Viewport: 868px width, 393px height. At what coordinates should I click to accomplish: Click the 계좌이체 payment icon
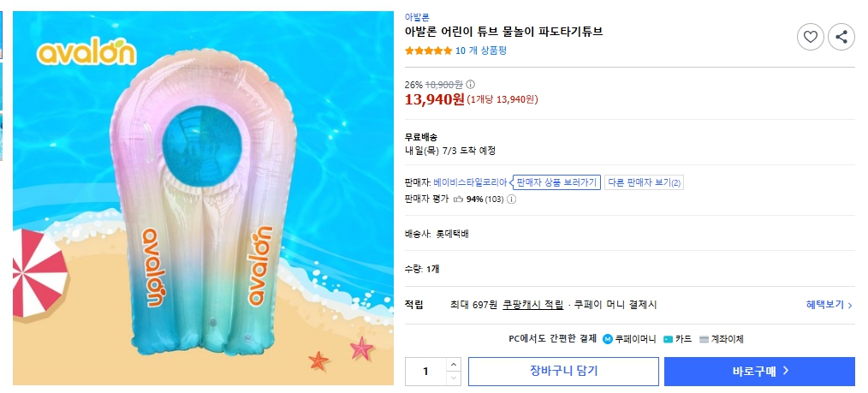click(704, 339)
